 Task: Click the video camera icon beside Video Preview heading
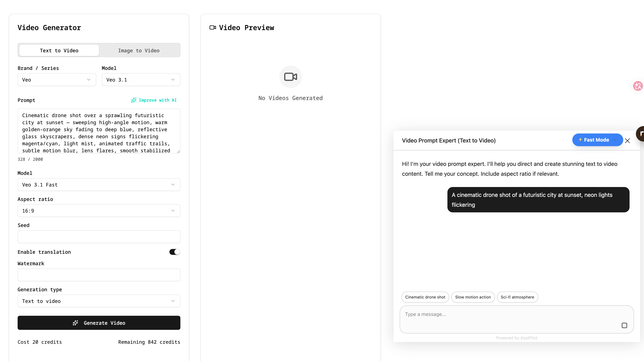212,27
